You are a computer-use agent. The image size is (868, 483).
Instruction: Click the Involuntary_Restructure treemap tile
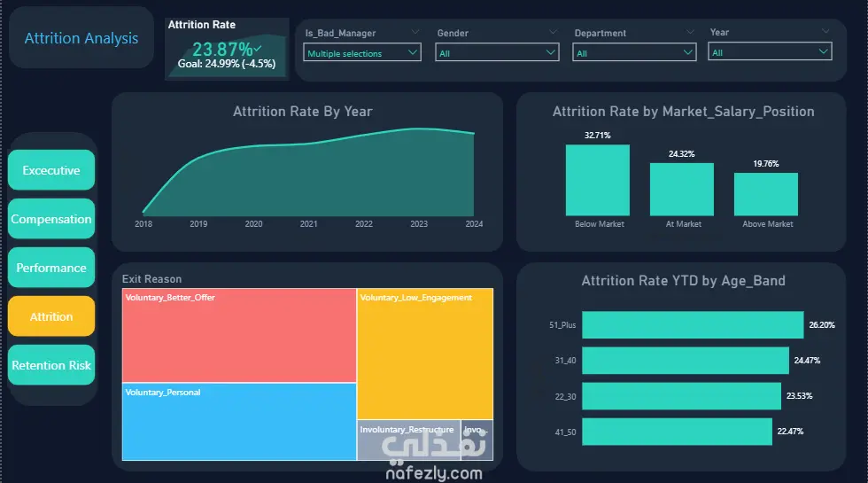click(x=409, y=440)
